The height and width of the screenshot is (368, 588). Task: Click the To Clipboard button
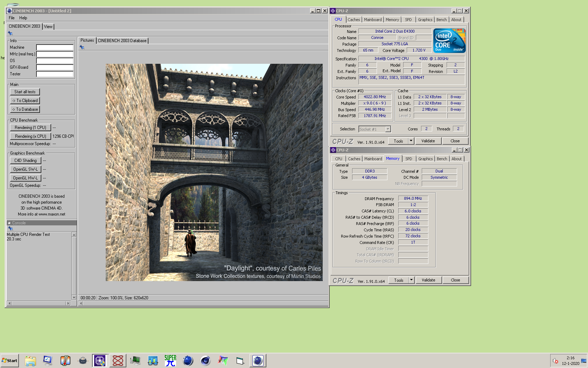pyautogui.click(x=25, y=101)
